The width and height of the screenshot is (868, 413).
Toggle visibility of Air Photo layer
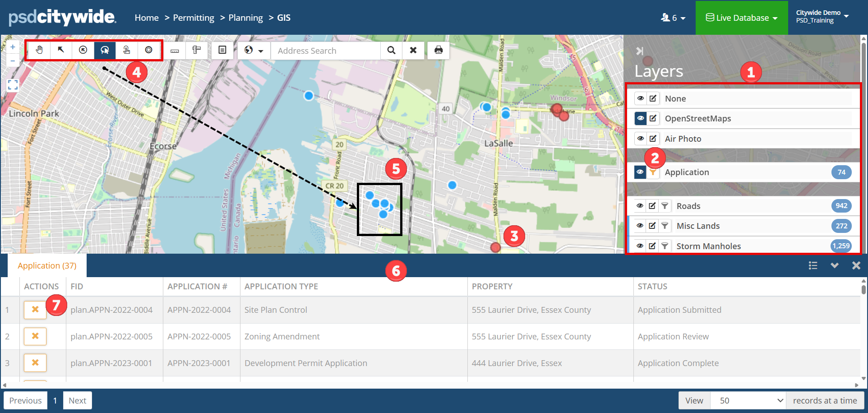coord(640,139)
